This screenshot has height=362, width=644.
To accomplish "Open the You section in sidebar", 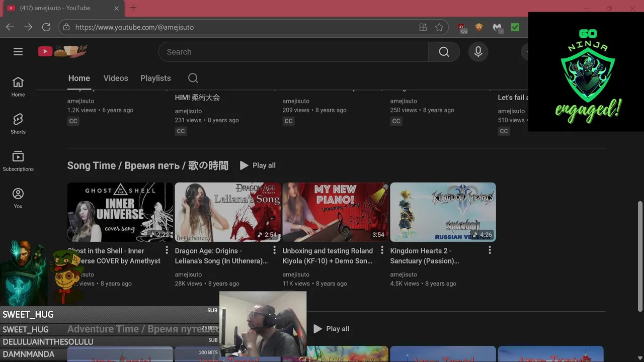I will (18, 199).
